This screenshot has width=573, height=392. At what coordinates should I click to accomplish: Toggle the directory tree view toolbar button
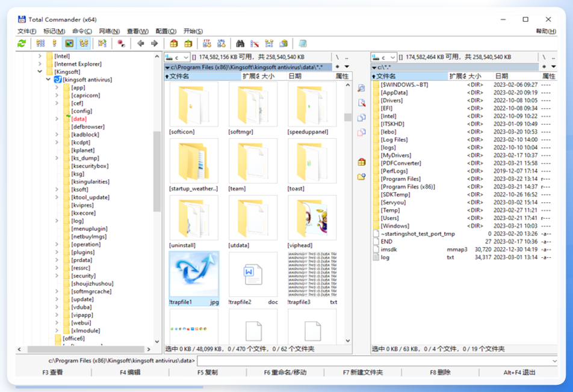[84, 43]
